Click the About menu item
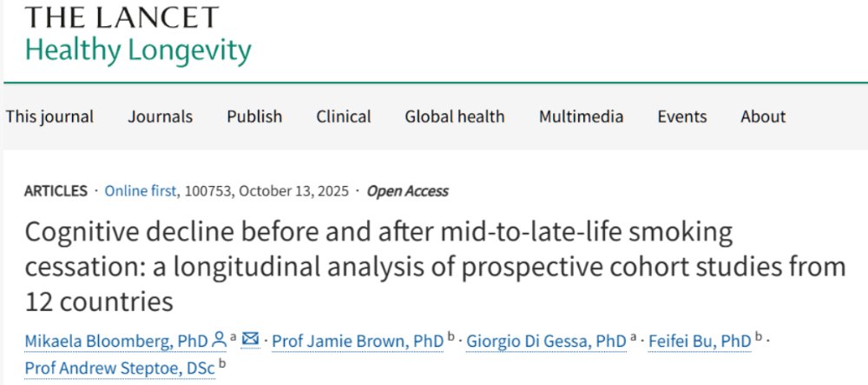The image size is (868, 385). click(763, 116)
